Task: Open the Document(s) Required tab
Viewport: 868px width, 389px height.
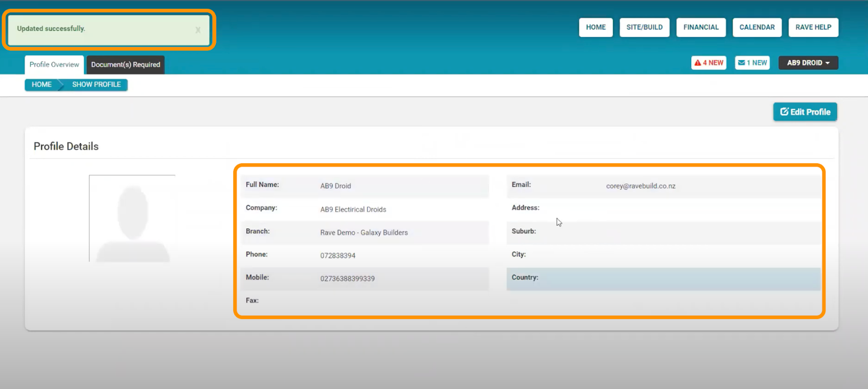Action: click(125, 65)
